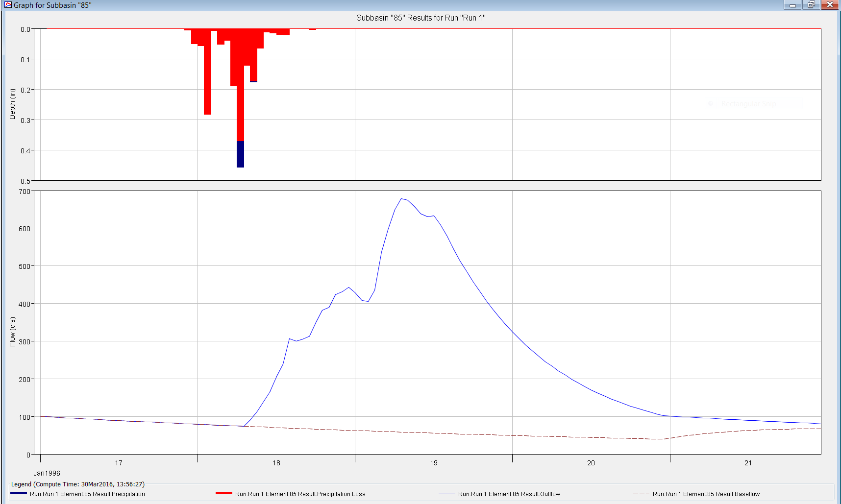This screenshot has height=504, width=841.
Task: Click the Depth (in) axis label
Action: (x=13, y=104)
